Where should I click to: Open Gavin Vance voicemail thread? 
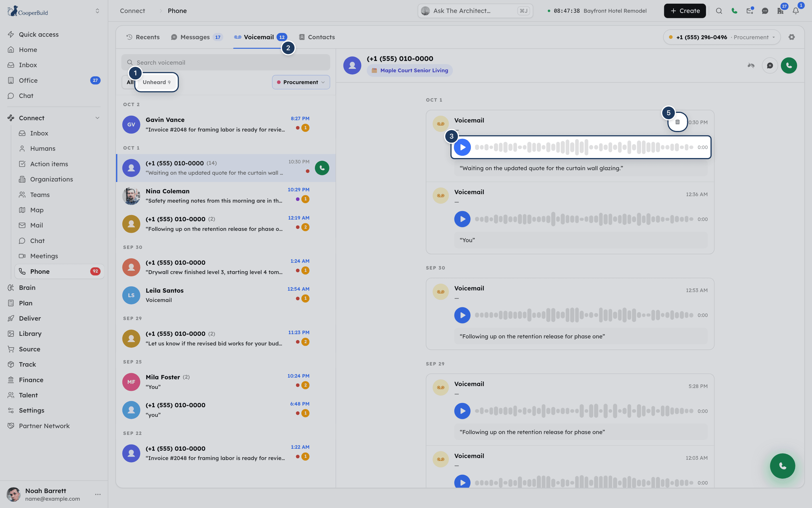(226, 125)
